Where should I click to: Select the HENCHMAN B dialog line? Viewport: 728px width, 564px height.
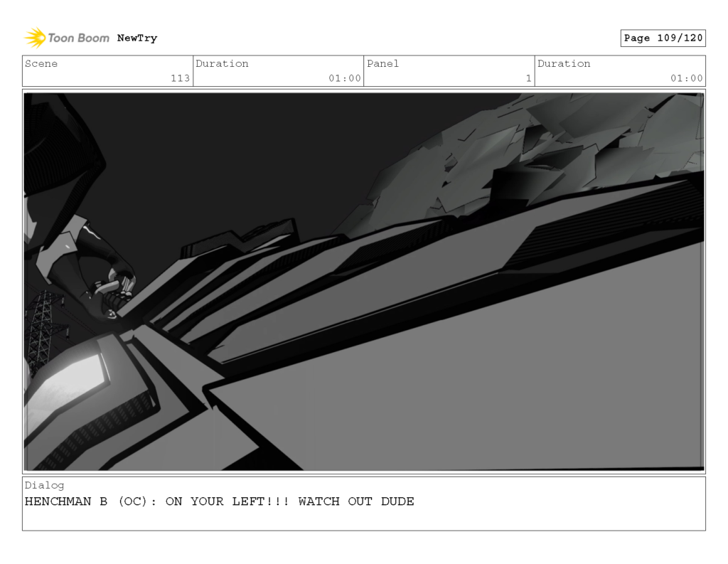219,501
